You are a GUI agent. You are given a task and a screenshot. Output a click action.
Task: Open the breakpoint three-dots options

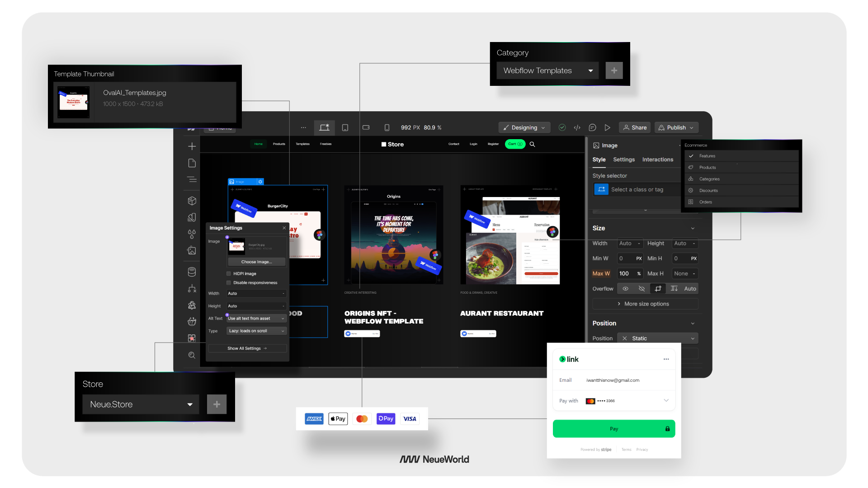pyautogui.click(x=303, y=127)
